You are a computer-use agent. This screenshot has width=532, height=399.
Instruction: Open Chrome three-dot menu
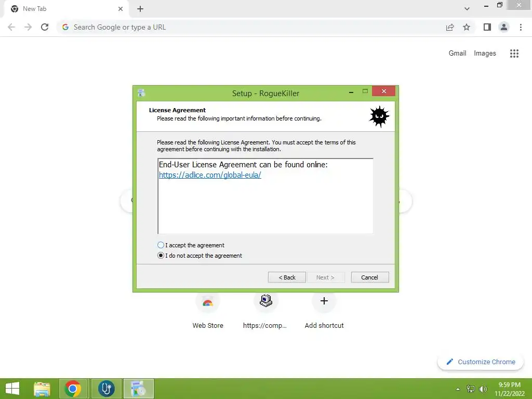click(x=521, y=27)
